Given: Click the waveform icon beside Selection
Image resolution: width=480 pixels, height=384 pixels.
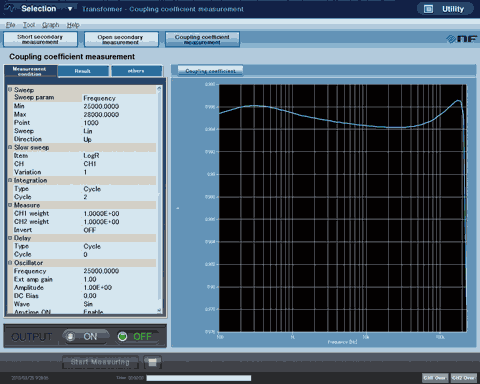Looking at the screenshot, I should [x=10, y=9].
